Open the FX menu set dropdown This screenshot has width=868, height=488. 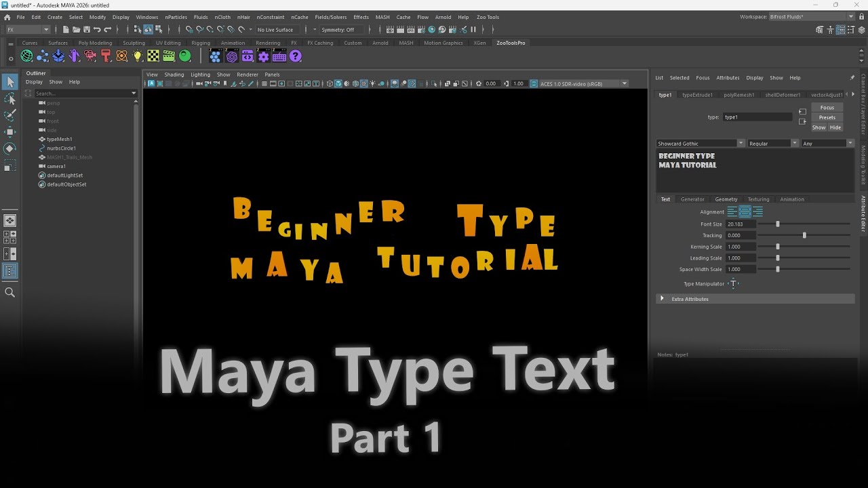[x=28, y=29]
